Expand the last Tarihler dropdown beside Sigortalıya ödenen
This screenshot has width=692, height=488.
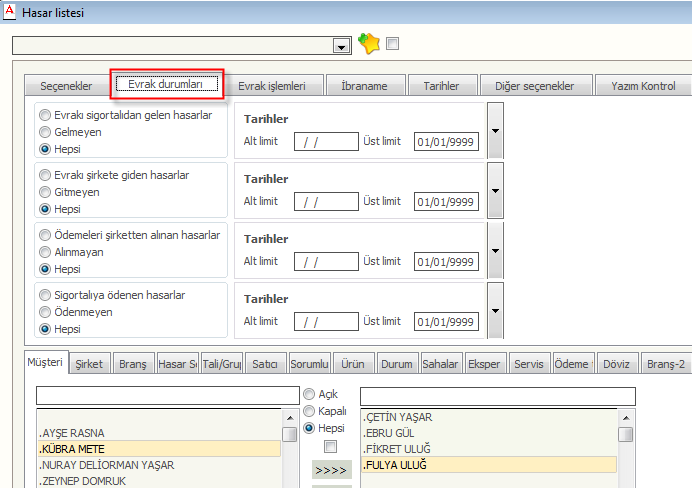[495, 310]
